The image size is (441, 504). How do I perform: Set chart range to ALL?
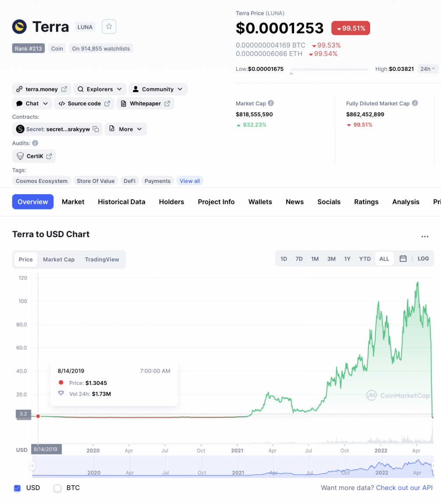pyautogui.click(x=384, y=259)
